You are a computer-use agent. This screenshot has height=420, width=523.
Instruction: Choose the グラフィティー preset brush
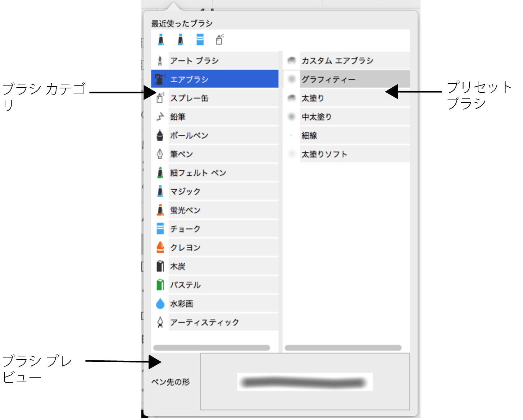(x=354, y=79)
